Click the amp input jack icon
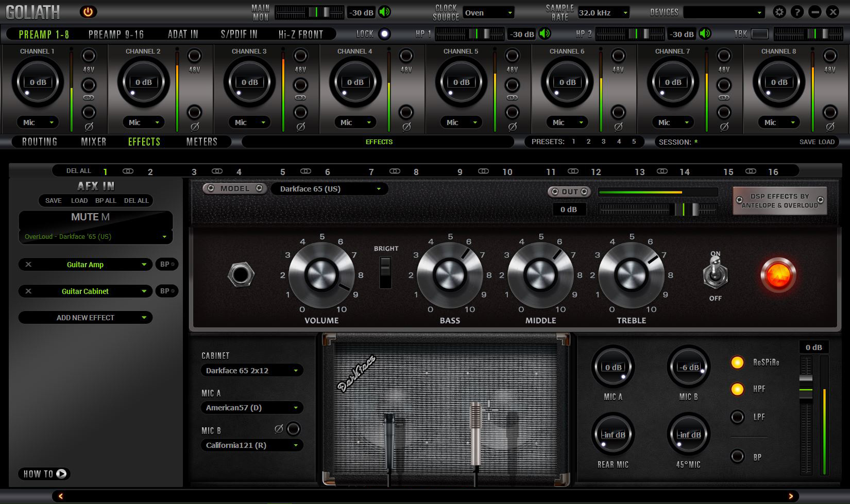The image size is (850, 504). pyautogui.click(x=241, y=275)
